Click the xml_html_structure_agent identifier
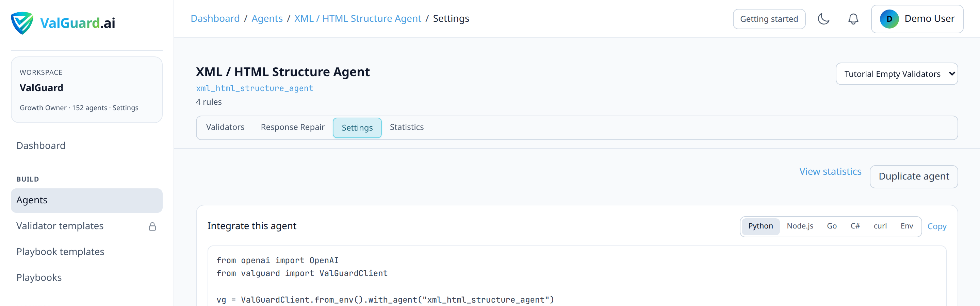Screen dimensions: 980x306 [x=255, y=88]
